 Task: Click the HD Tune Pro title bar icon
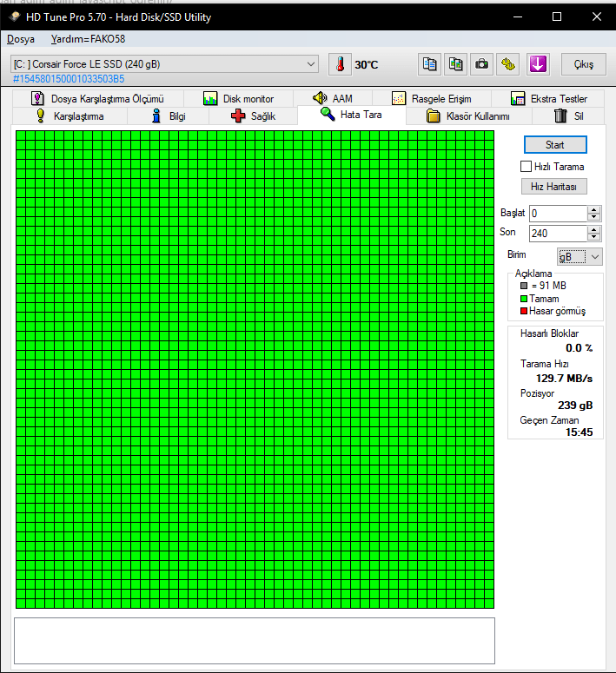point(15,16)
